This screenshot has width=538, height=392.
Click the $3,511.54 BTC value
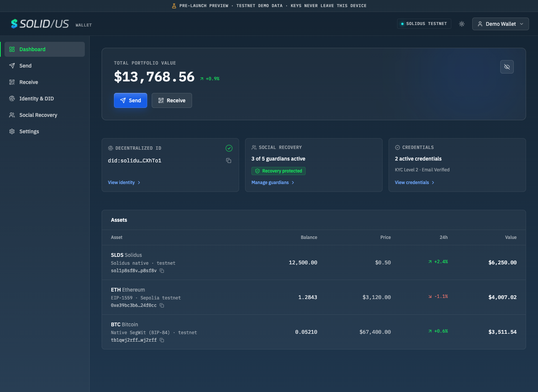pyautogui.click(x=503, y=332)
